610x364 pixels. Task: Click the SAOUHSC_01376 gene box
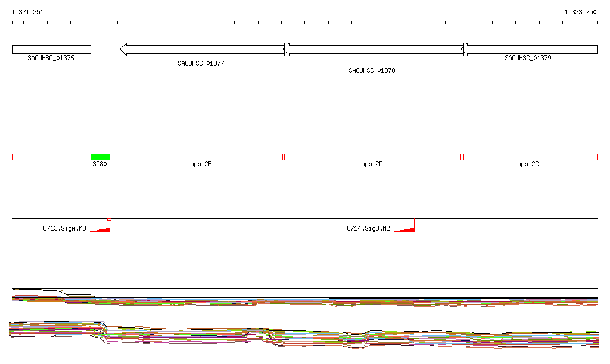(51, 49)
